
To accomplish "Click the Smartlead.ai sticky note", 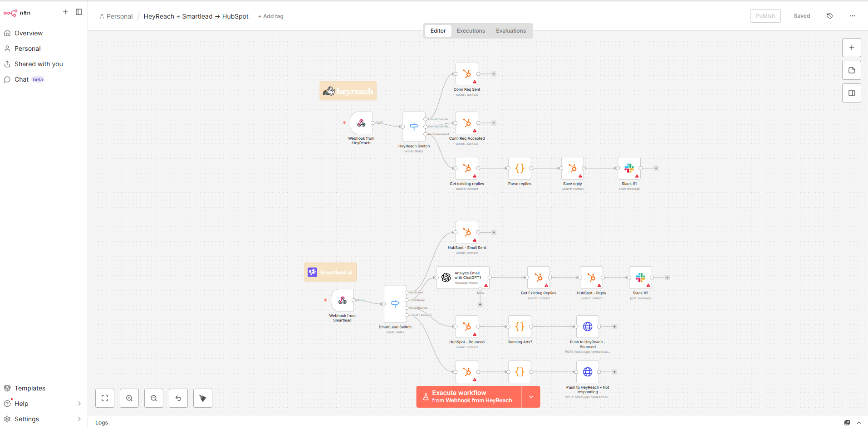I will click(330, 272).
